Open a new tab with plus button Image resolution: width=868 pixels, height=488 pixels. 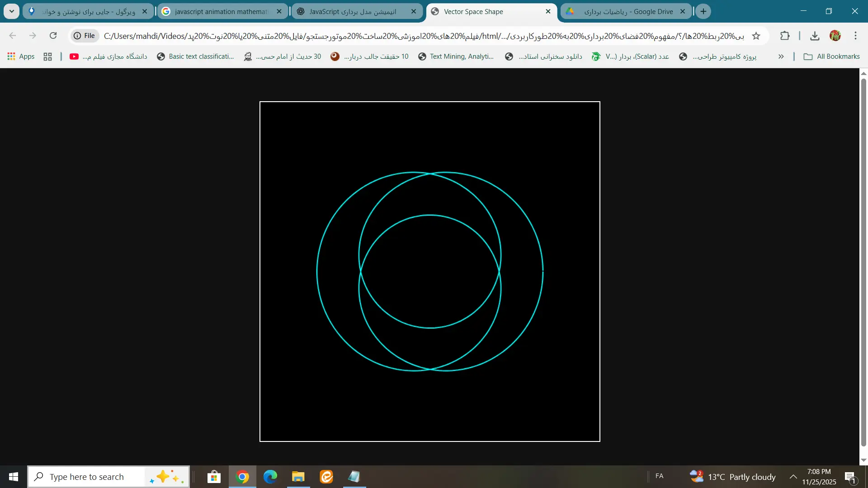coord(703,11)
